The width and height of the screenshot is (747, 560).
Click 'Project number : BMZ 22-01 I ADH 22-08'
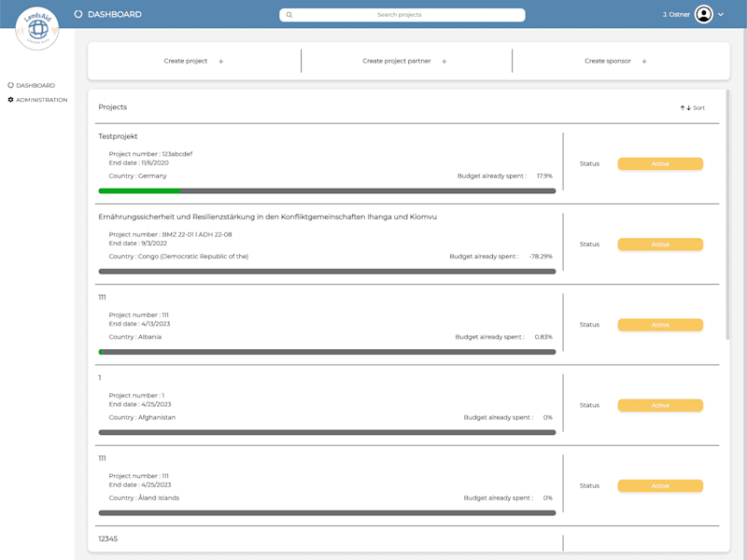pos(170,234)
